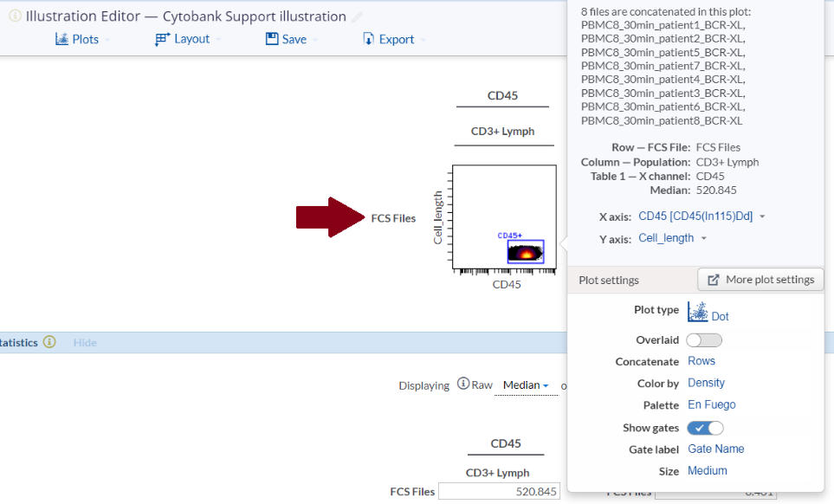
Task: Expand the Median statistic dropdown
Action: 526,385
